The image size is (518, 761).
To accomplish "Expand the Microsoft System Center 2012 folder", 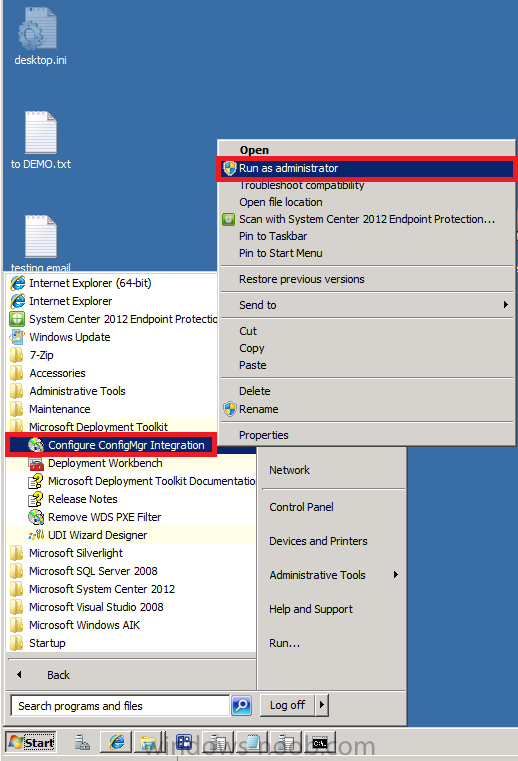I will 102,589.
